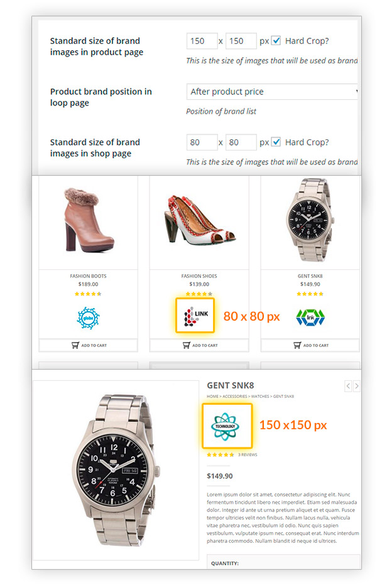Click the shop page brand width field
Image resolution: width=377 pixels, height=588 pixels.
click(x=202, y=142)
